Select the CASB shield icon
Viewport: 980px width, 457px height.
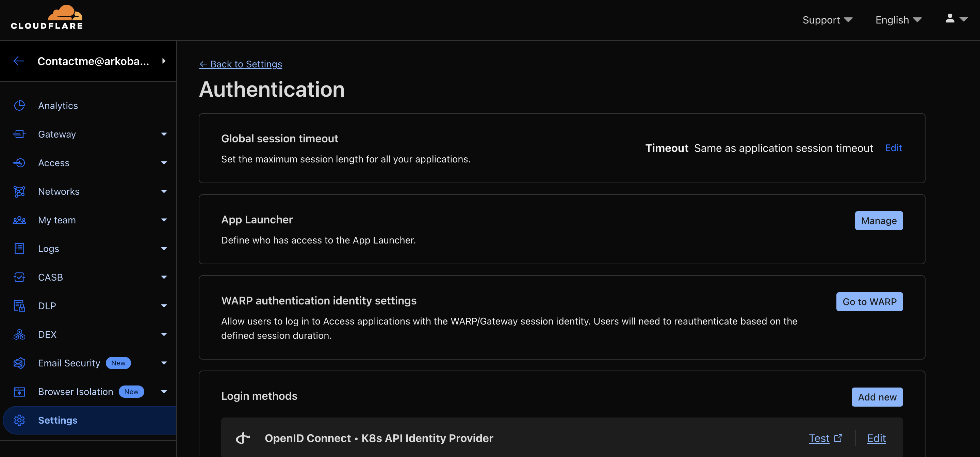[x=19, y=277]
